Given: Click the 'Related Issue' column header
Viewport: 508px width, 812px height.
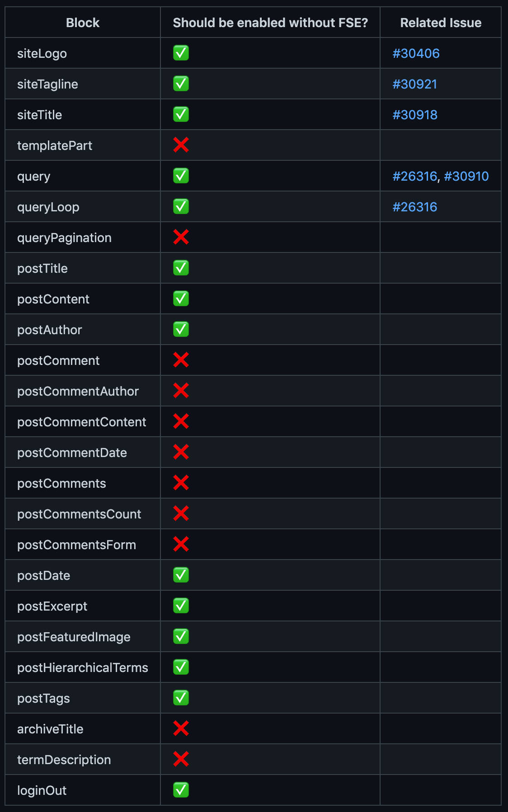Looking at the screenshot, I should (x=441, y=23).
